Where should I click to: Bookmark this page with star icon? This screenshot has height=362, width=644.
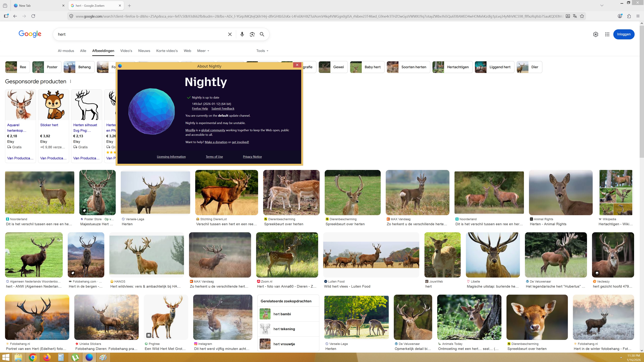coord(582,16)
